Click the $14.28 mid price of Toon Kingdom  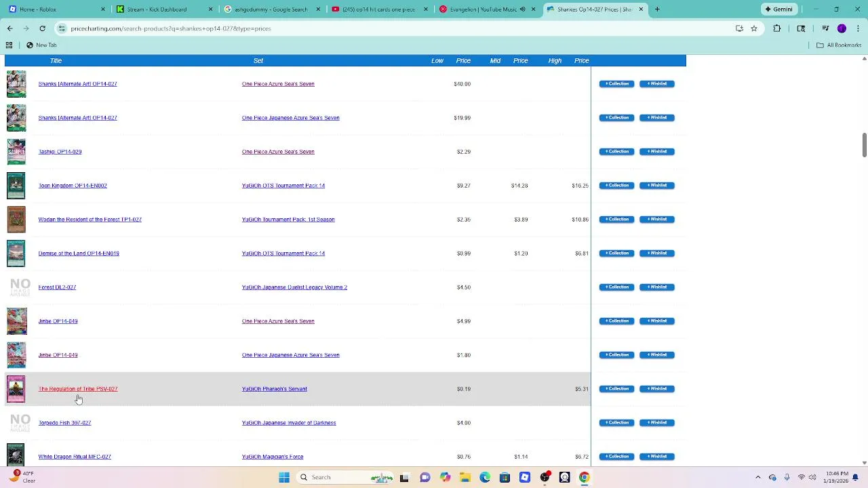519,186
